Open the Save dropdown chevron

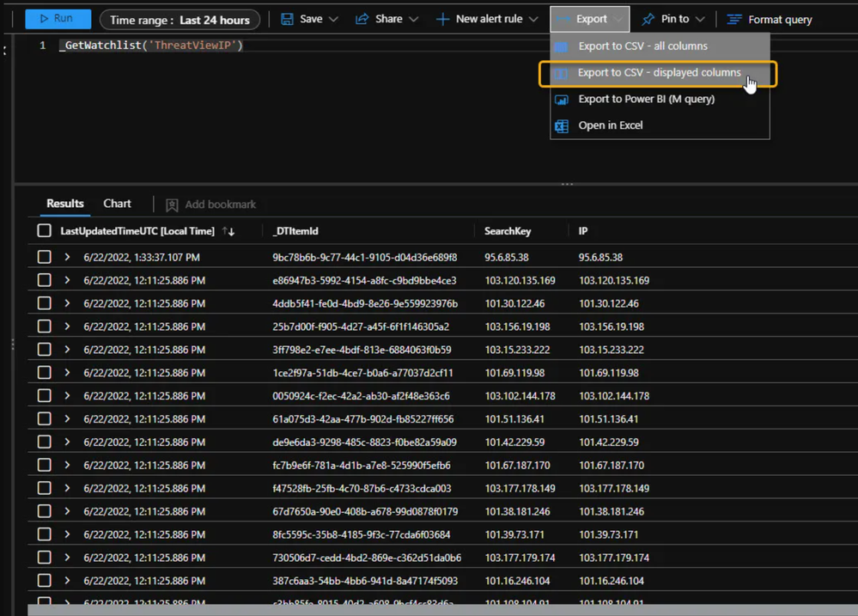[333, 20]
